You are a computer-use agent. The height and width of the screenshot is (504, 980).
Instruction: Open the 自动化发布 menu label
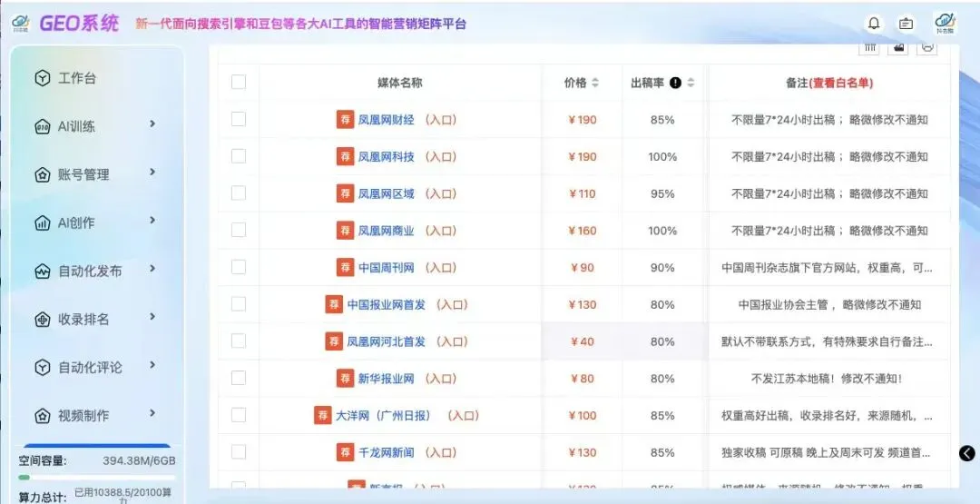coord(90,272)
